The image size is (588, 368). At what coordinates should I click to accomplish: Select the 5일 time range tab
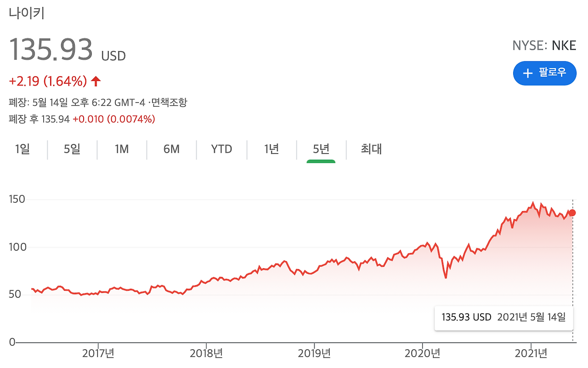[x=72, y=149]
